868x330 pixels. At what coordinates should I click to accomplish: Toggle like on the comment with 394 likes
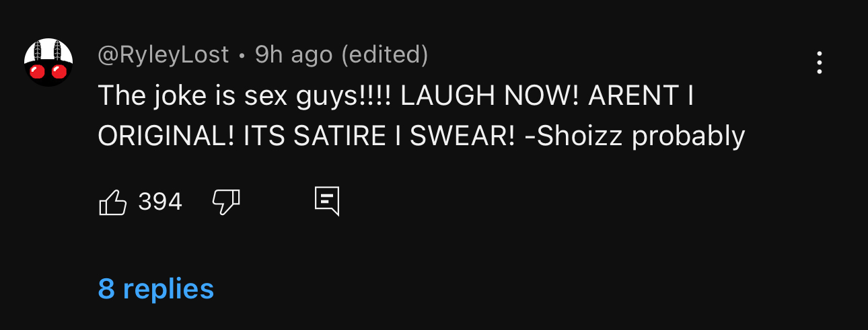[x=113, y=202]
